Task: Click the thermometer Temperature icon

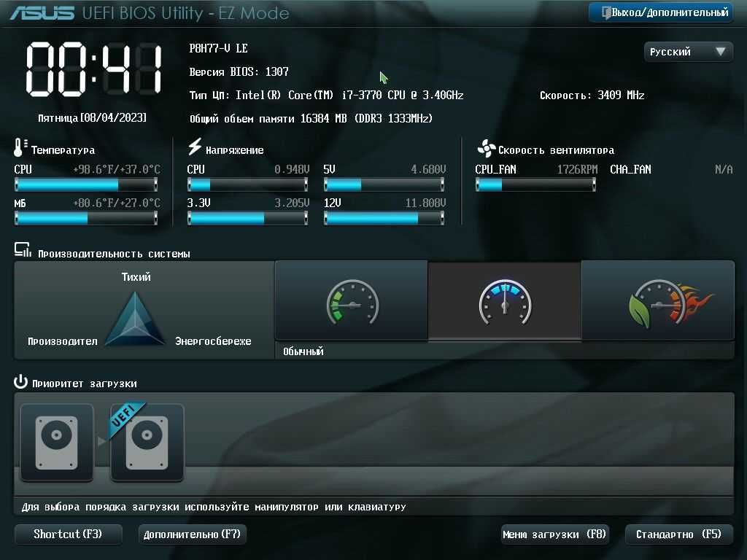Action: 20,147
